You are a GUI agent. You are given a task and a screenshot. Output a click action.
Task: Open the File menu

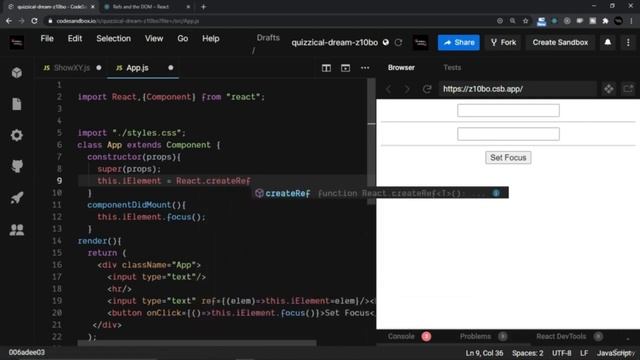coord(47,38)
